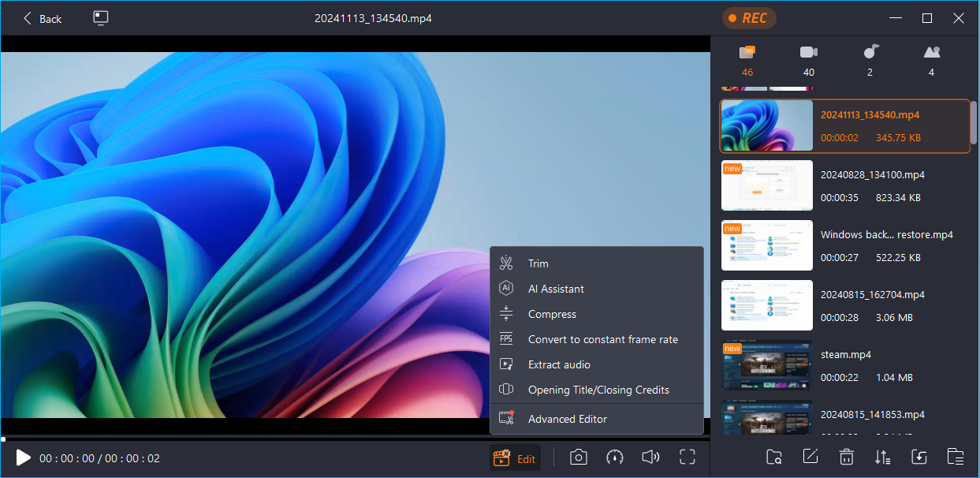Select the 20240815_162704.mp4 recording

[845, 305]
